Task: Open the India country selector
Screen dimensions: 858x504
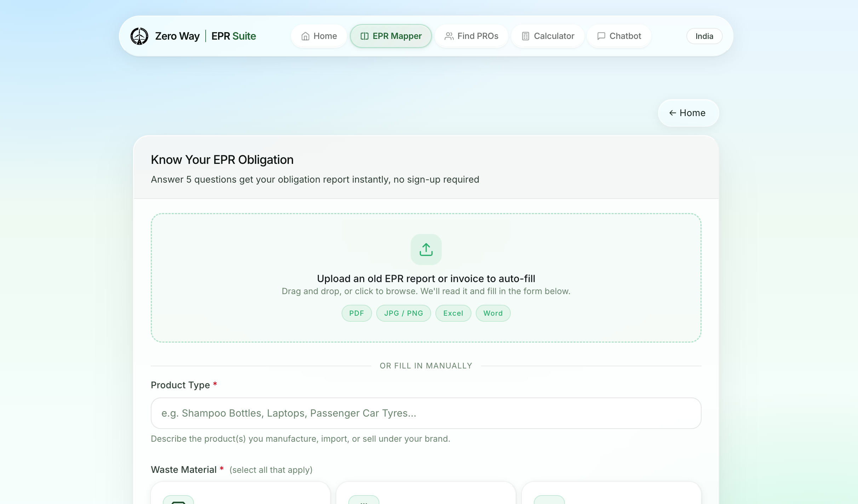Action: click(704, 36)
